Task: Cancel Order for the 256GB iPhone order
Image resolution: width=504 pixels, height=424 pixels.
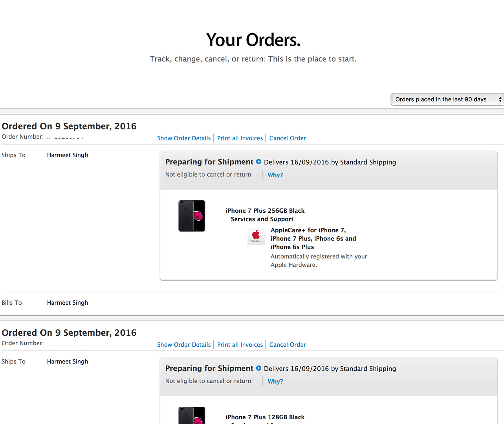Action: [x=288, y=138]
